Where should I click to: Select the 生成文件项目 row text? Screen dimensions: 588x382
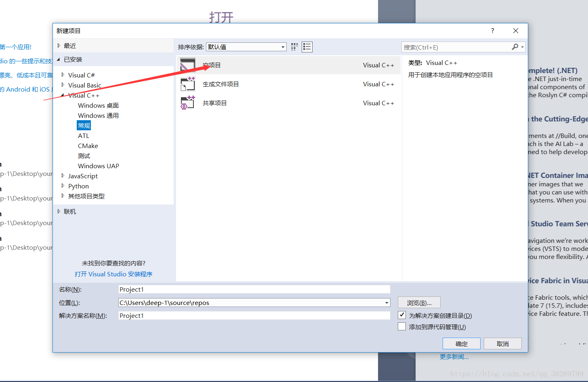(x=221, y=84)
